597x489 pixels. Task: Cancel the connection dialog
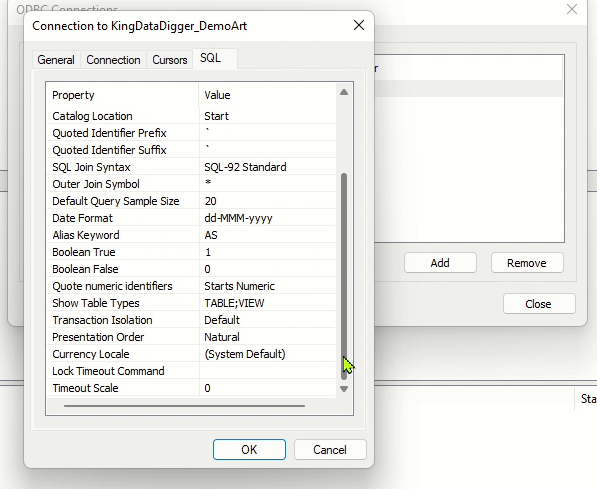coord(330,449)
